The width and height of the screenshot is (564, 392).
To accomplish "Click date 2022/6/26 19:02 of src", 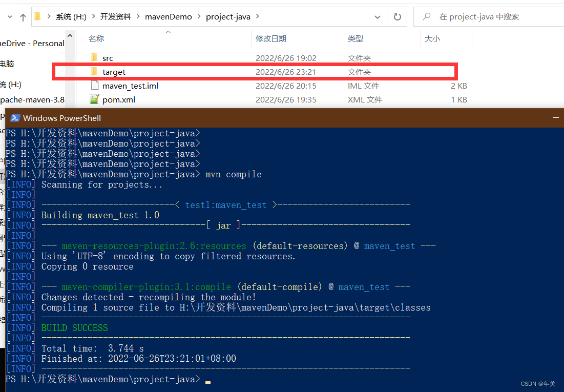I will point(286,58).
